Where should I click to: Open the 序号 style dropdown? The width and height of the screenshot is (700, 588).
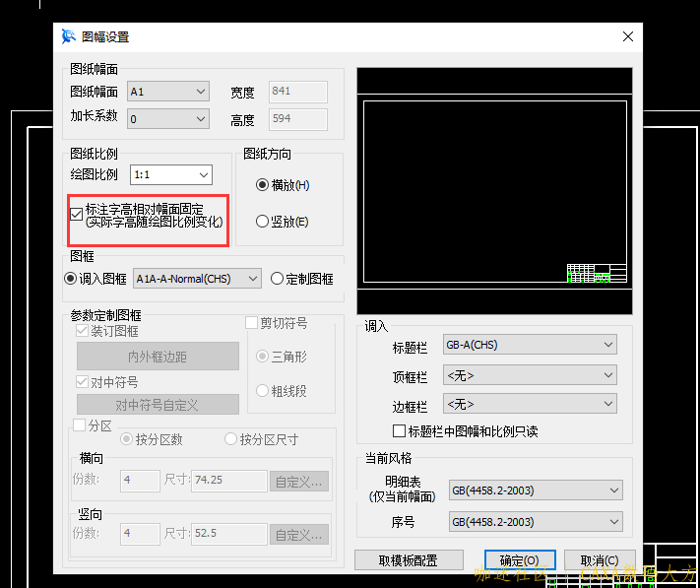536,521
